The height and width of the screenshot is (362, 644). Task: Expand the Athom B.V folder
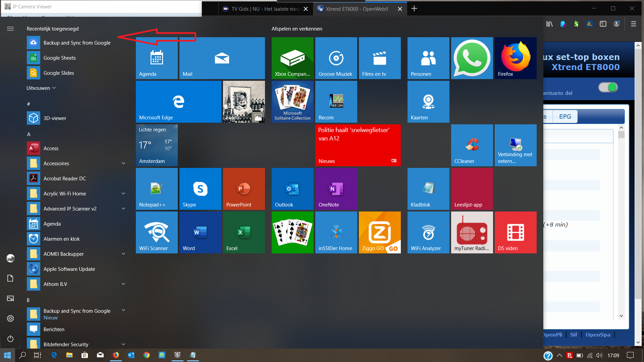(123, 284)
